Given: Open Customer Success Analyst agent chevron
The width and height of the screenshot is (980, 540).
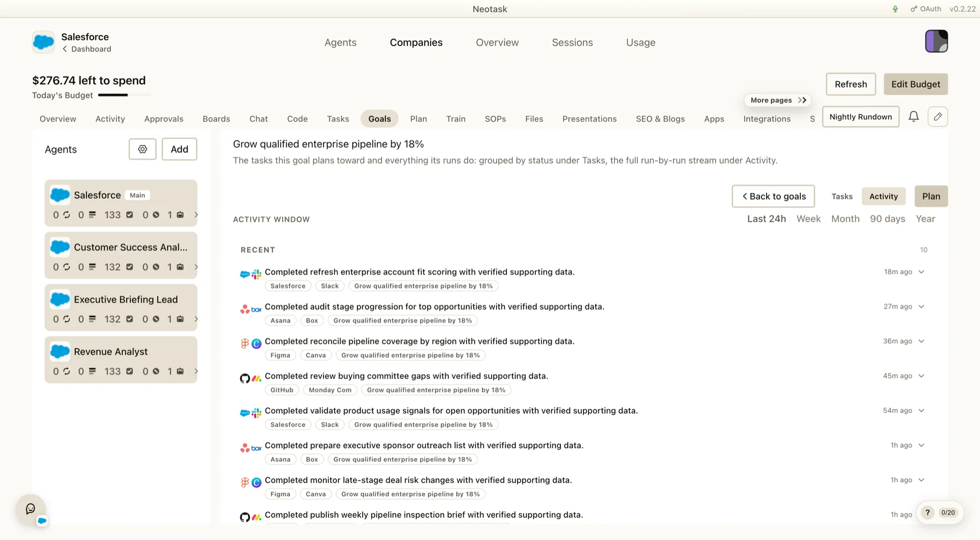Looking at the screenshot, I should click(196, 267).
